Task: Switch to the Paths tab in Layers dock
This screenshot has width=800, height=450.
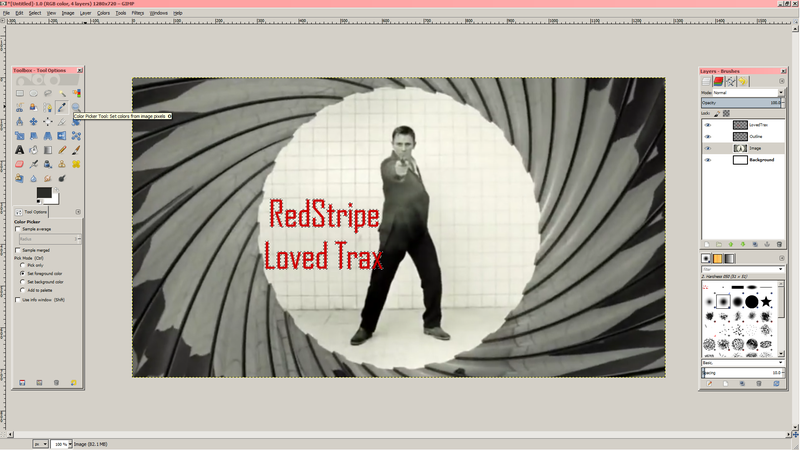Action: point(731,81)
